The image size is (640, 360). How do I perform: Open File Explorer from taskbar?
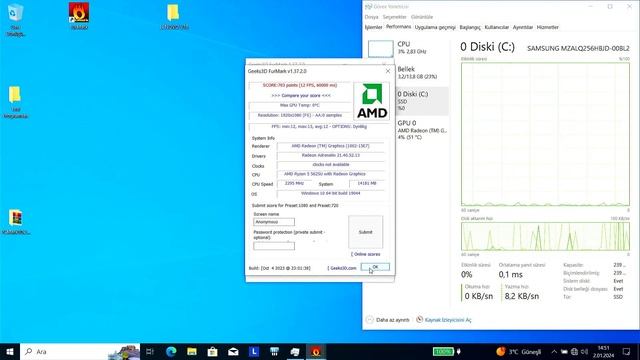click(192, 351)
